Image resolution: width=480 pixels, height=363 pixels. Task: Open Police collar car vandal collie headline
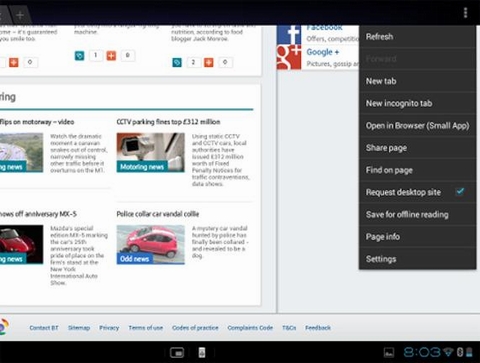click(158, 214)
